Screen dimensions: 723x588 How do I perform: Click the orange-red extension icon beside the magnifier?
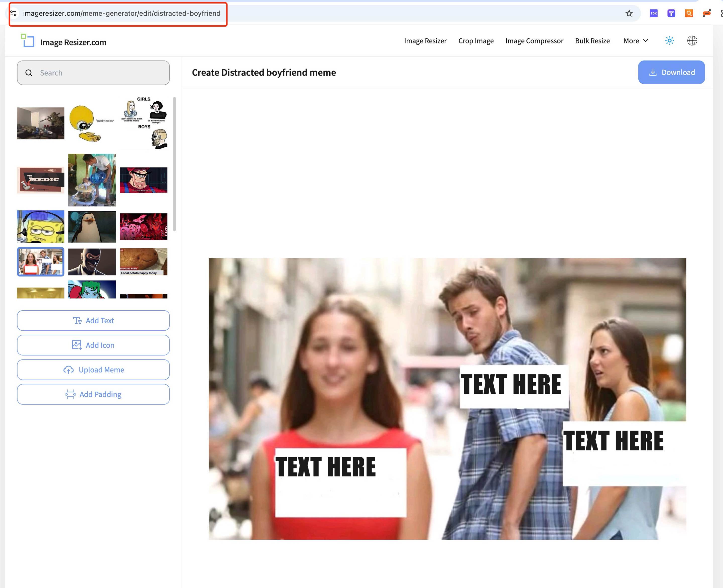coord(706,13)
